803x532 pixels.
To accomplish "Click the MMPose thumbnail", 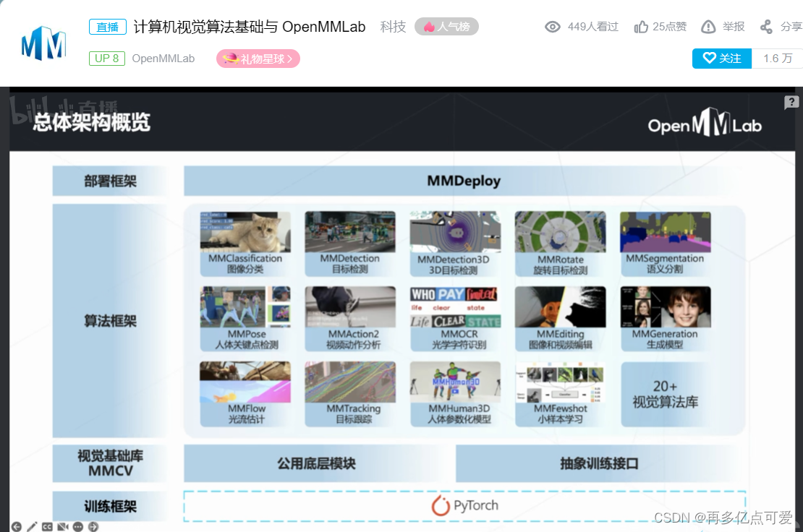I will [245, 307].
